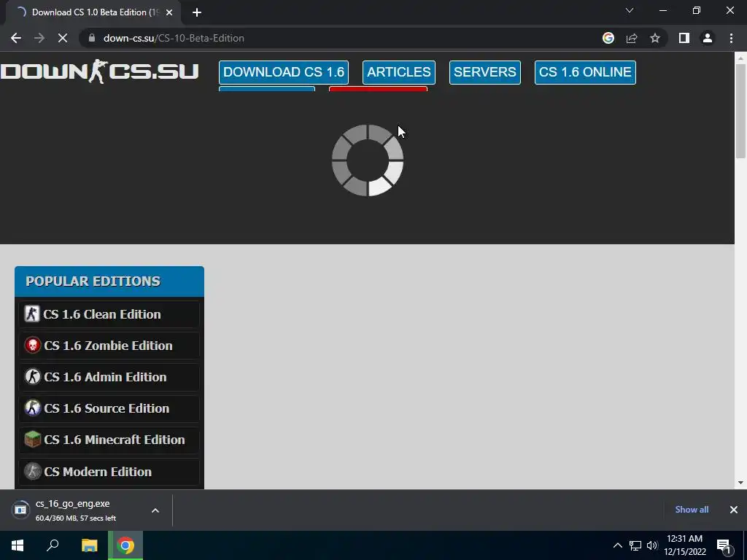This screenshot has height=560, width=747.
Task: Show hidden system tray icons
Action: coord(617,545)
